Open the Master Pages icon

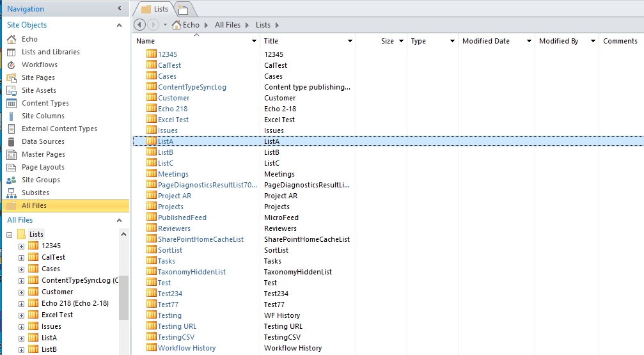[12, 155]
